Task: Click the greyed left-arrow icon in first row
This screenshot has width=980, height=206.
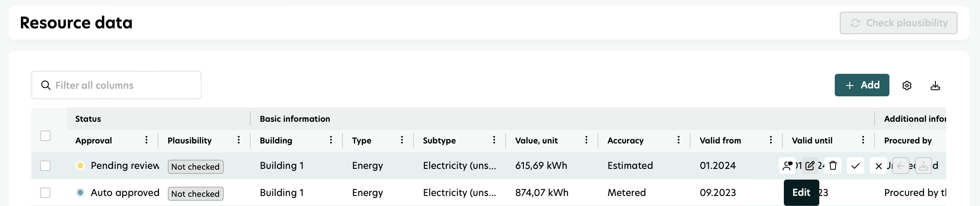Action: coord(901,166)
